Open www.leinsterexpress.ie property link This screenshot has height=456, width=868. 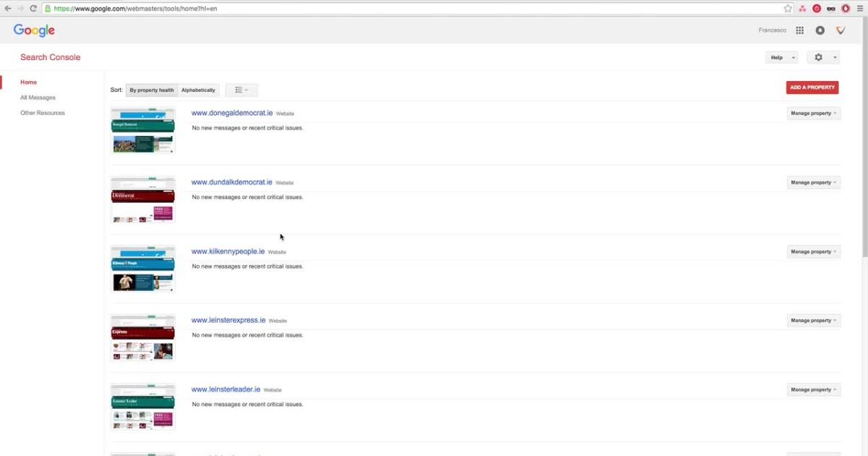click(228, 320)
